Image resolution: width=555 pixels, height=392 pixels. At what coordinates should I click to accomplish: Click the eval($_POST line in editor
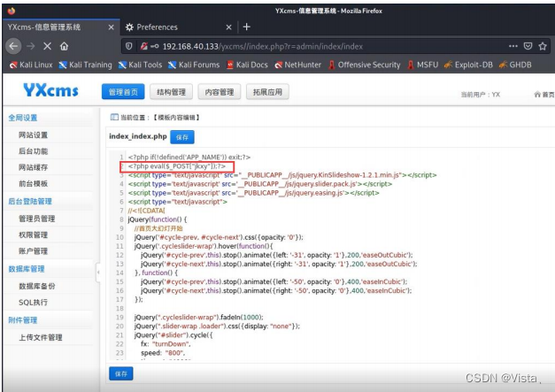(177, 166)
